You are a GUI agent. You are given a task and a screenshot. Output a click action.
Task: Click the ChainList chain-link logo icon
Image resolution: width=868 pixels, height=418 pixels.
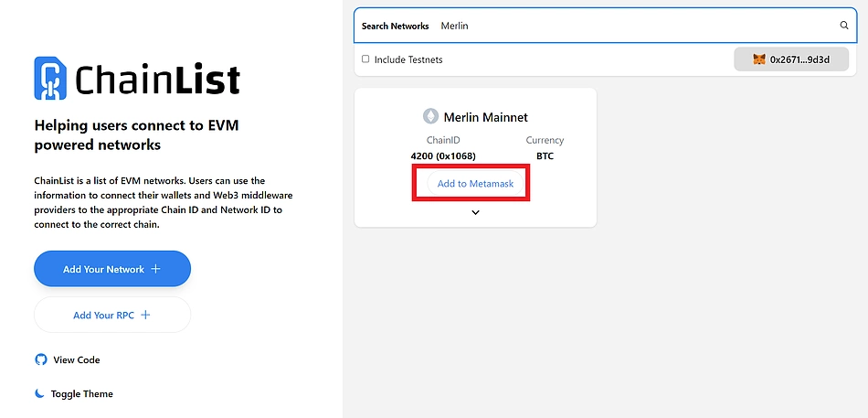(49, 78)
